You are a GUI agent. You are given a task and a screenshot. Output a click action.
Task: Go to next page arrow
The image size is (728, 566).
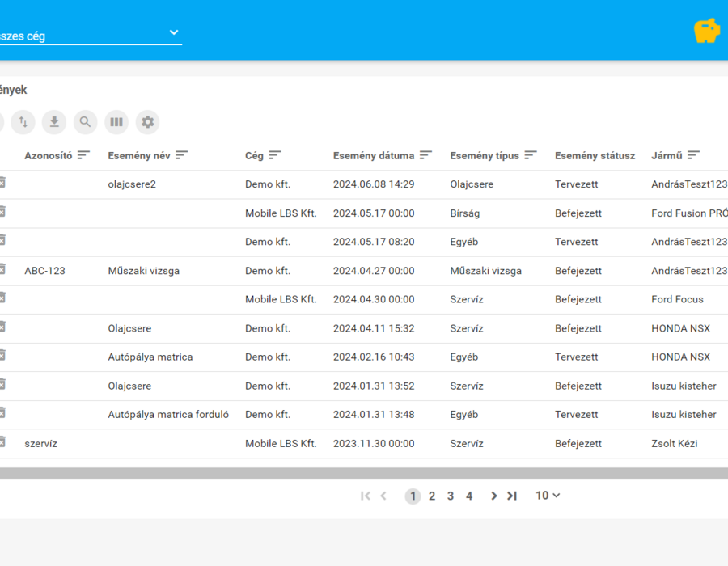(x=494, y=496)
